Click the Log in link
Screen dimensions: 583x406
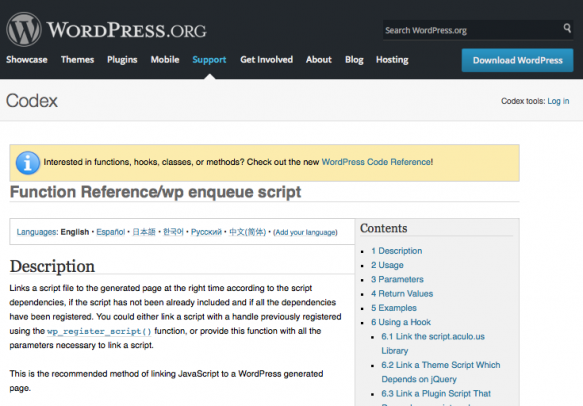[x=558, y=101]
